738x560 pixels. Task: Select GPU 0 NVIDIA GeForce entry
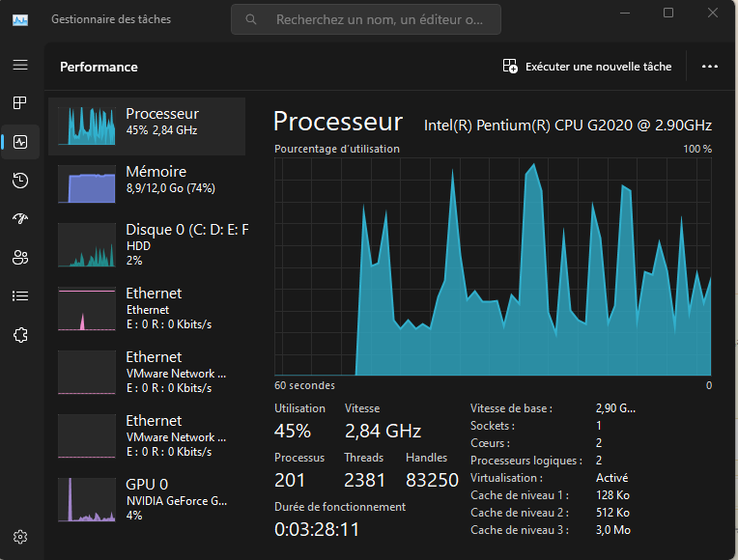(x=147, y=500)
